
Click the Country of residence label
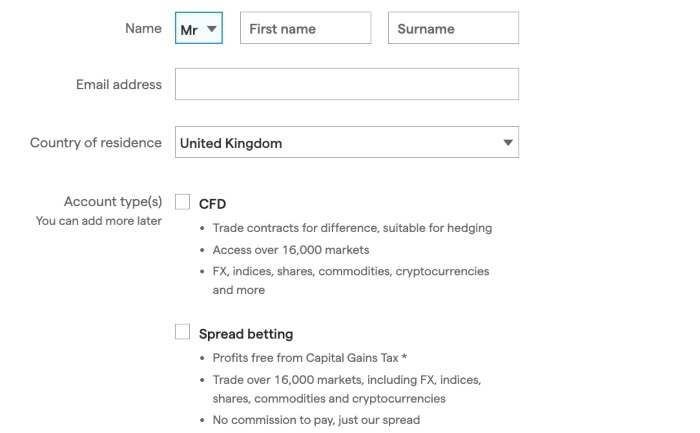(x=96, y=142)
